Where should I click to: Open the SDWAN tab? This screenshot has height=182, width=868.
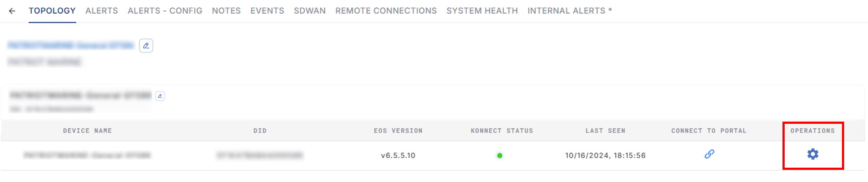click(309, 11)
